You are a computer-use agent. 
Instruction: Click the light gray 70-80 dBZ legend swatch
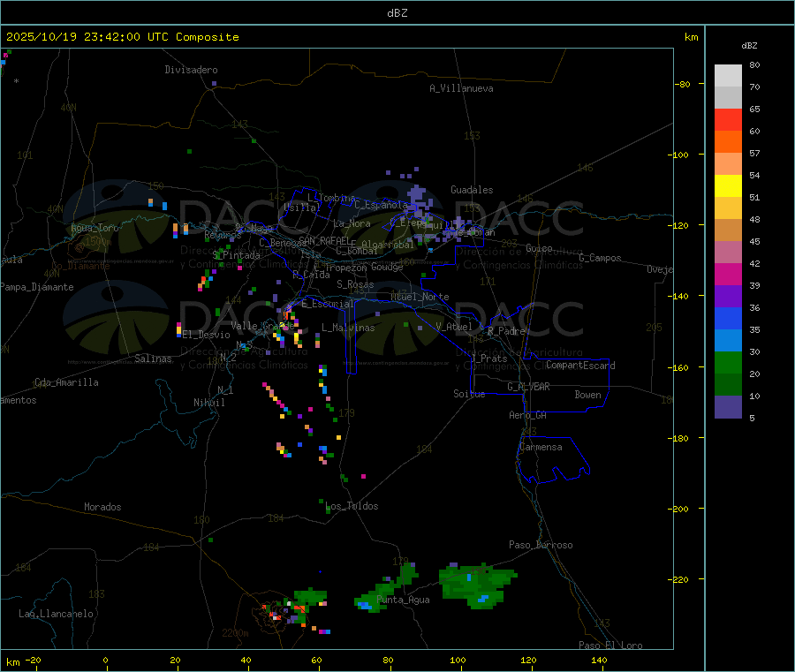pyautogui.click(x=728, y=76)
